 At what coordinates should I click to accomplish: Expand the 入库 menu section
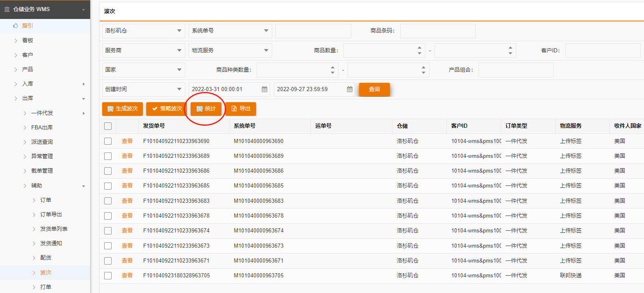tap(45, 84)
